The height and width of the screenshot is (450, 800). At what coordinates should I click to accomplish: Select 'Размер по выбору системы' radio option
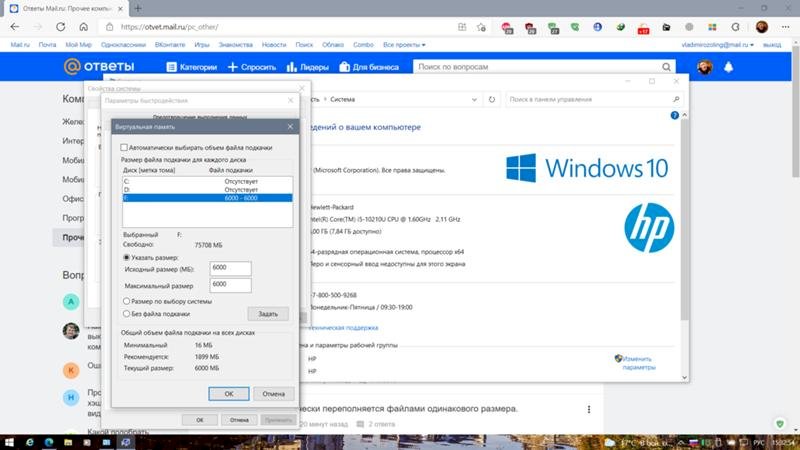[x=125, y=300]
